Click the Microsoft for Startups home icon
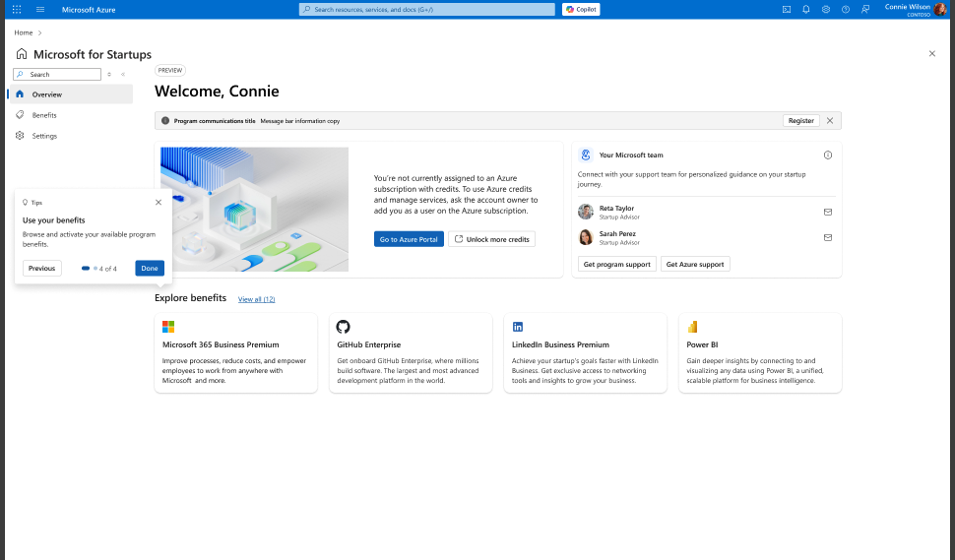The image size is (955, 560). [22, 54]
